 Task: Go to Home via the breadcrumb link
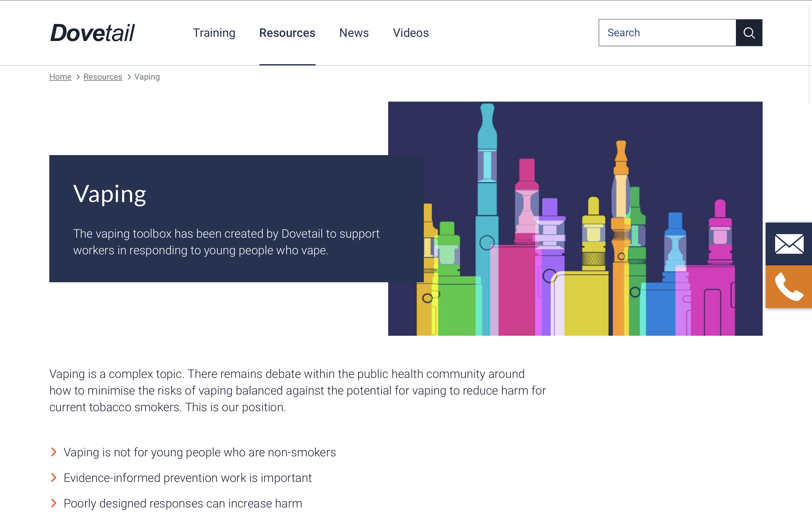60,77
